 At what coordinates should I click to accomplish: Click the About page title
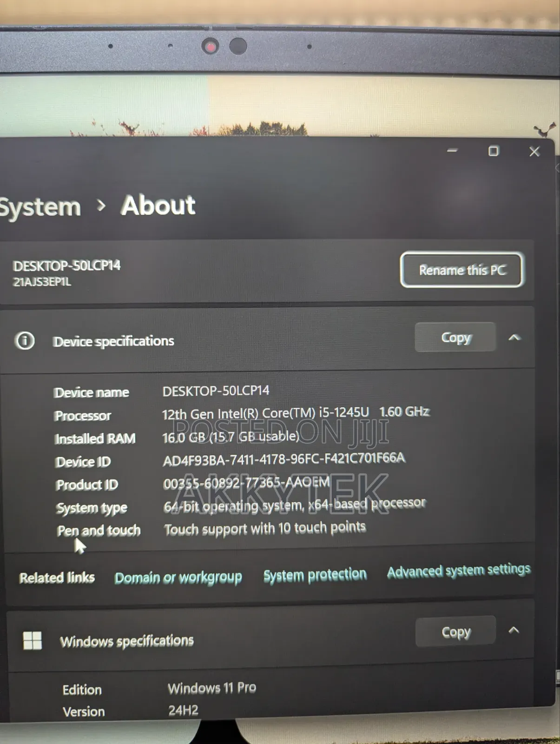tap(158, 206)
